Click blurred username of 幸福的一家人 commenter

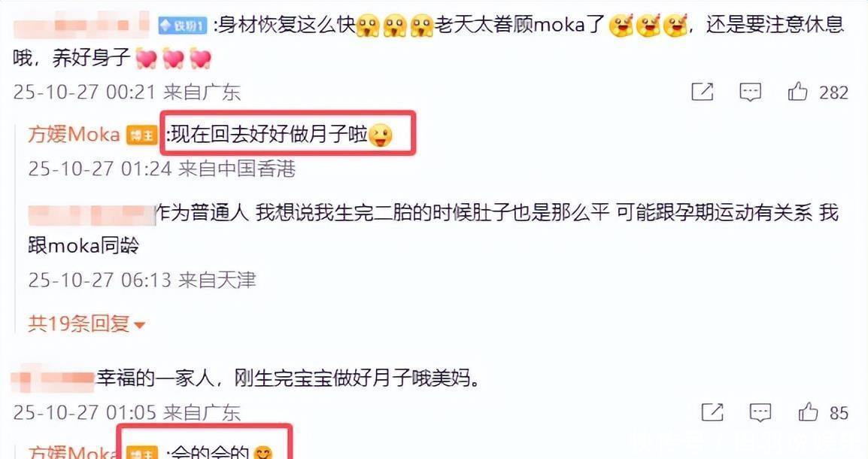tap(53, 378)
